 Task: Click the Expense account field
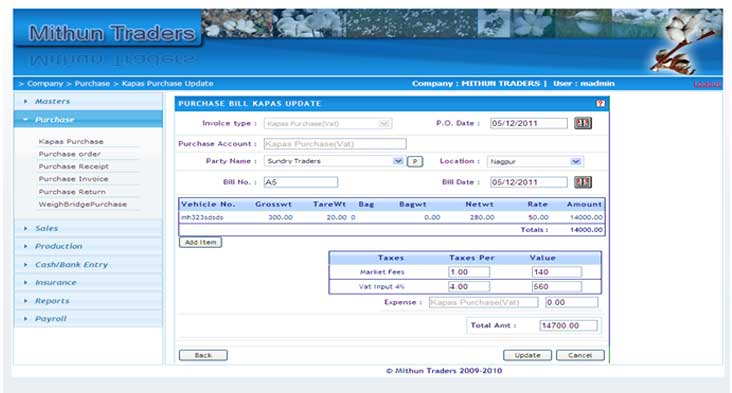pyautogui.click(x=483, y=302)
